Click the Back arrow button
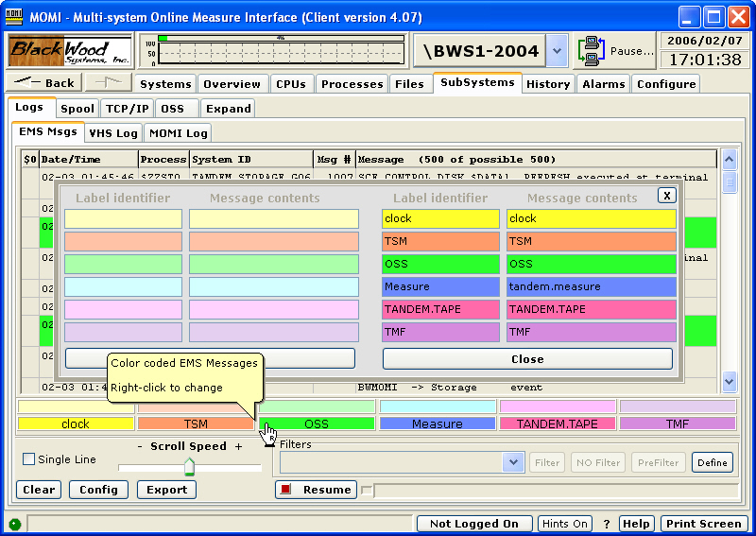 click(x=46, y=83)
